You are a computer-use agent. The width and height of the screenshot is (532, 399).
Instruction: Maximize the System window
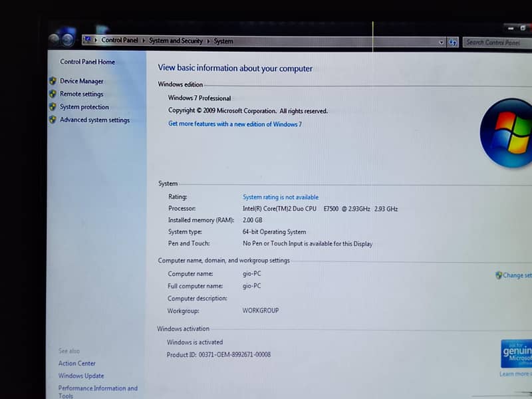click(523, 28)
